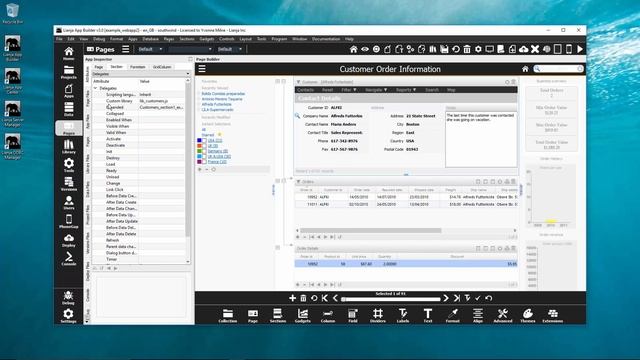
Task: Open the Users workspace in sidebar
Action: coord(69,203)
